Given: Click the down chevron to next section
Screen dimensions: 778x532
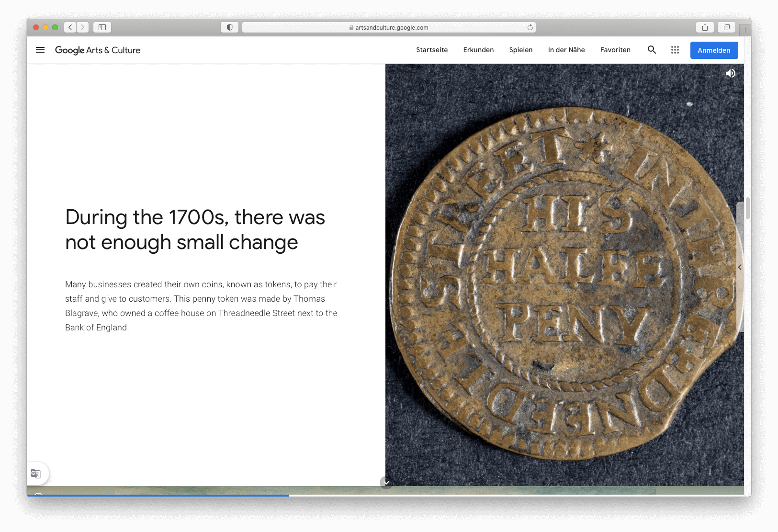Looking at the screenshot, I should [x=386, y=483].
